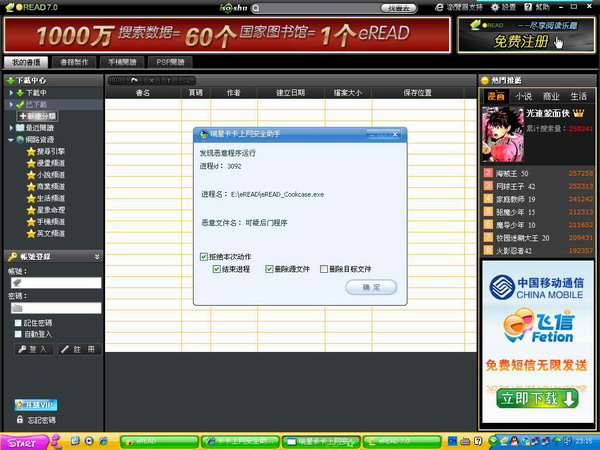Click the star icon beside 搜尋引擎
Screen dimensions: 600x450
pyautogui.click(x=31, y=152)
